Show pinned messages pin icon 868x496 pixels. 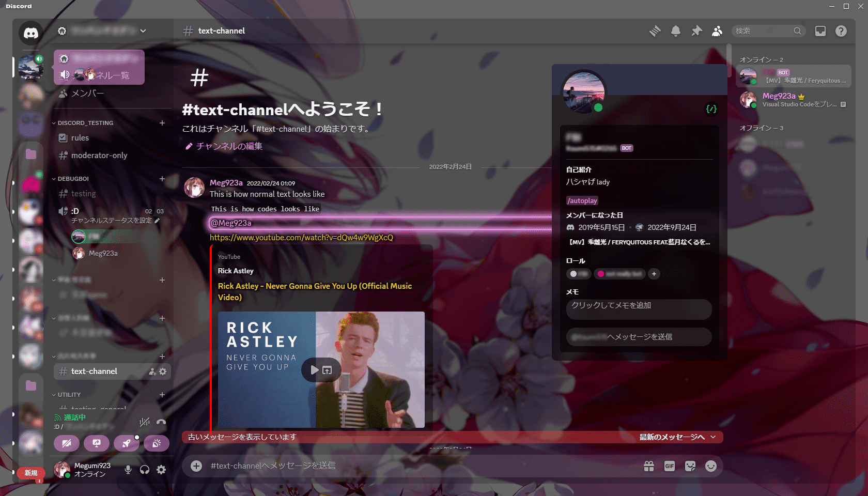tap(696, 31)
